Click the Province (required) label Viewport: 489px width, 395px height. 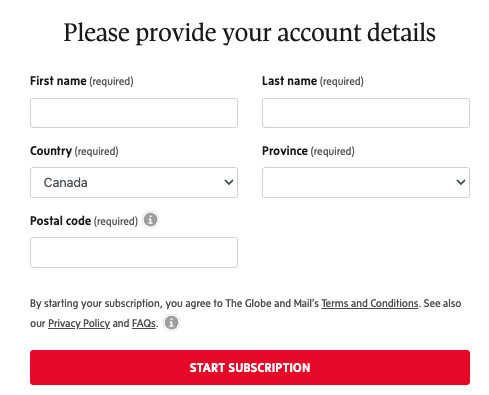click(308, 151)
